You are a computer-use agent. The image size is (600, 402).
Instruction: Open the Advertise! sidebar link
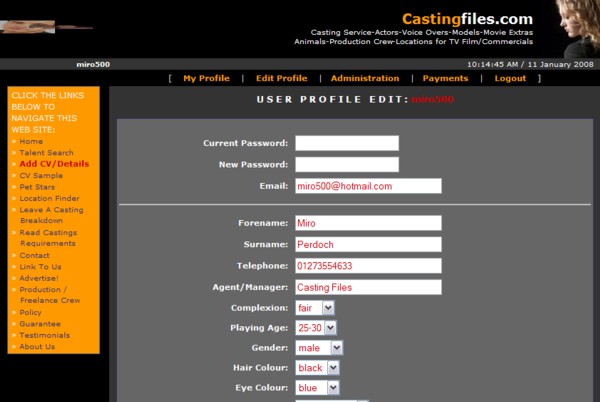click(39, 278)
